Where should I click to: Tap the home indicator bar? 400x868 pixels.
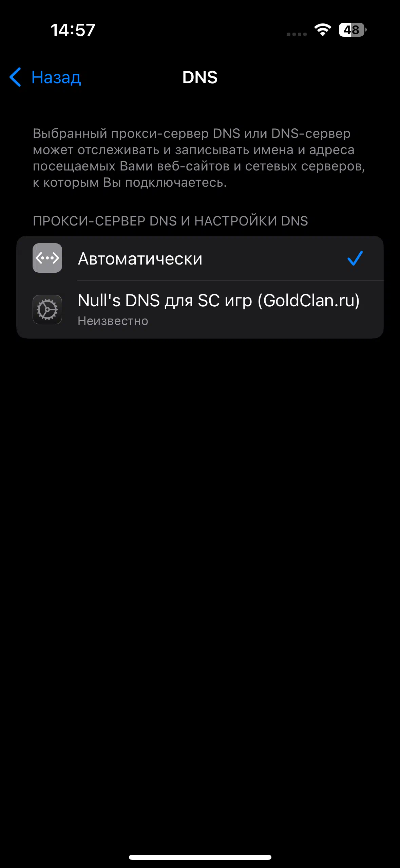(200, 857)
